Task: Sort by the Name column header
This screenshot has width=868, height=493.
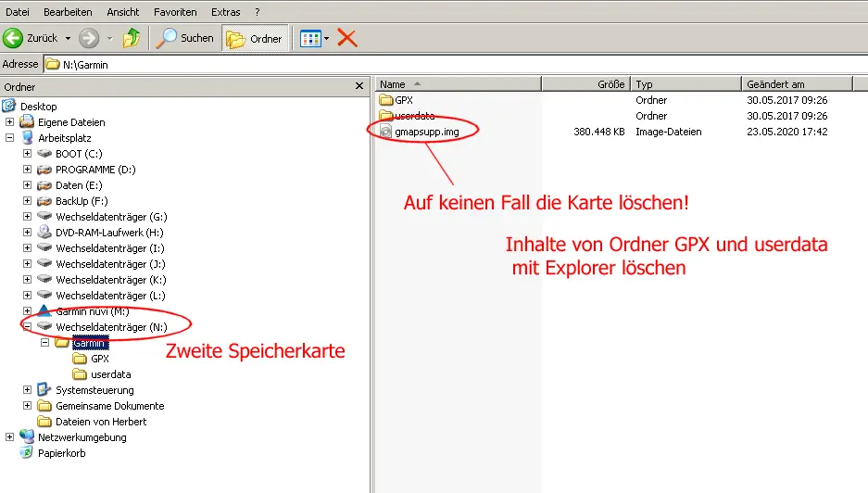Action: (458, 84)
